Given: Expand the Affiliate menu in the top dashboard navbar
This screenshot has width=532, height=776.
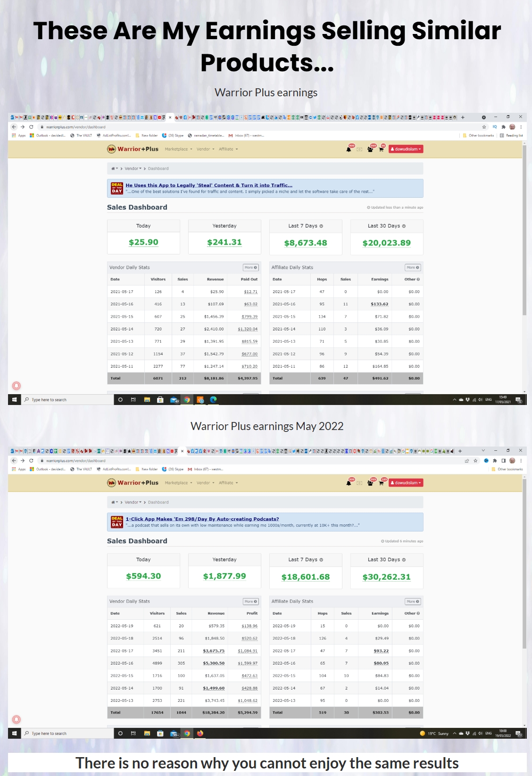Looking at the screenshot, I should coord(228,149).
